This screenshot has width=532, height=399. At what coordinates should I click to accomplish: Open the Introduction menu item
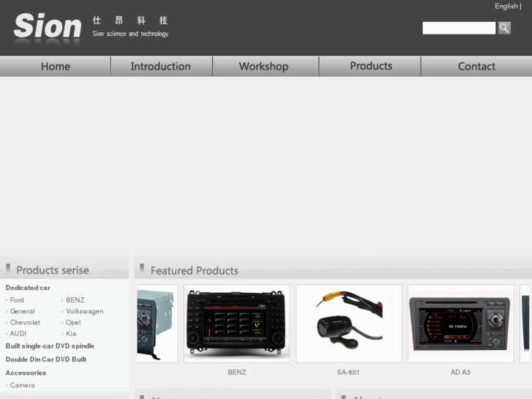pyautogui.click(x=161, y=66)
